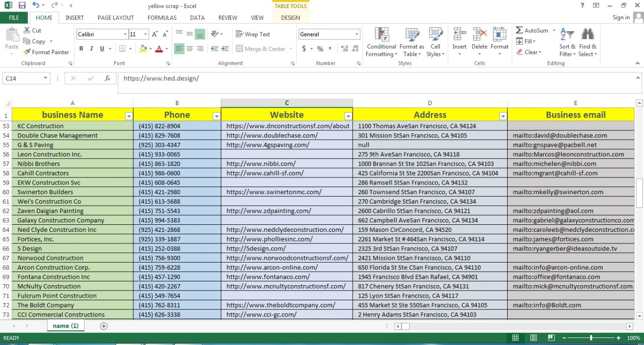The width and height of the screenshot is (644, 345).
Task: Open Find & Select binoculars tool
Action: tap(587, 42)
